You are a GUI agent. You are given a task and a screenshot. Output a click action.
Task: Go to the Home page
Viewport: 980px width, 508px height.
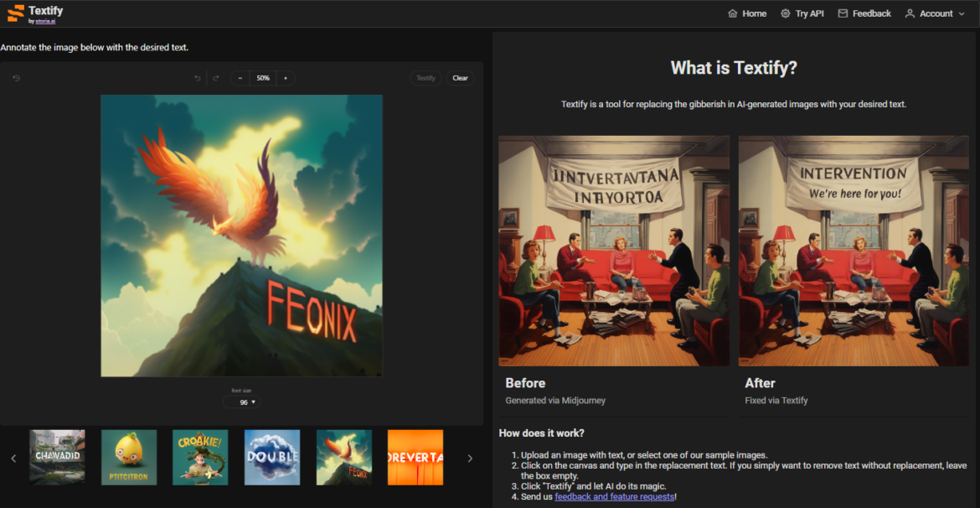click(747, 13)
